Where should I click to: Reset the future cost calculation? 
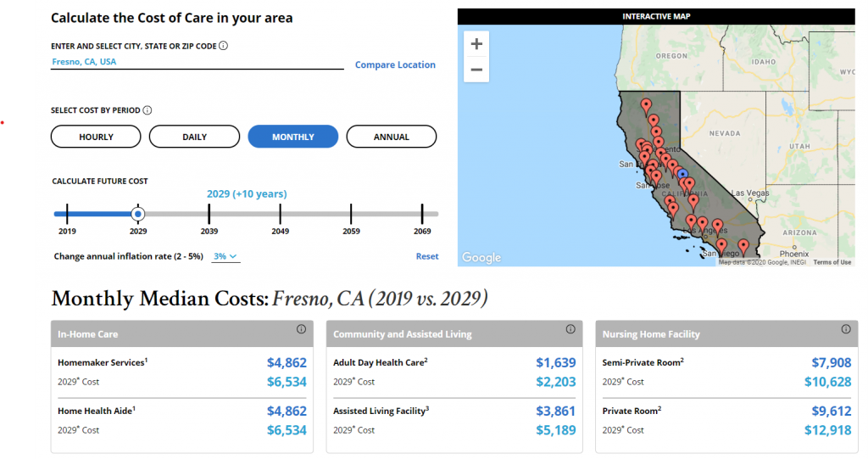point(427,257)
